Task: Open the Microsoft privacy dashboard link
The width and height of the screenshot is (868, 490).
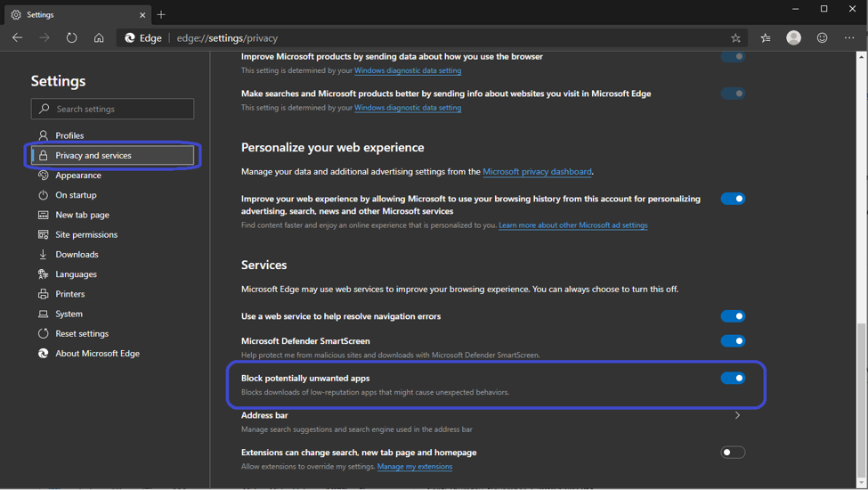Action: [537, 172]
